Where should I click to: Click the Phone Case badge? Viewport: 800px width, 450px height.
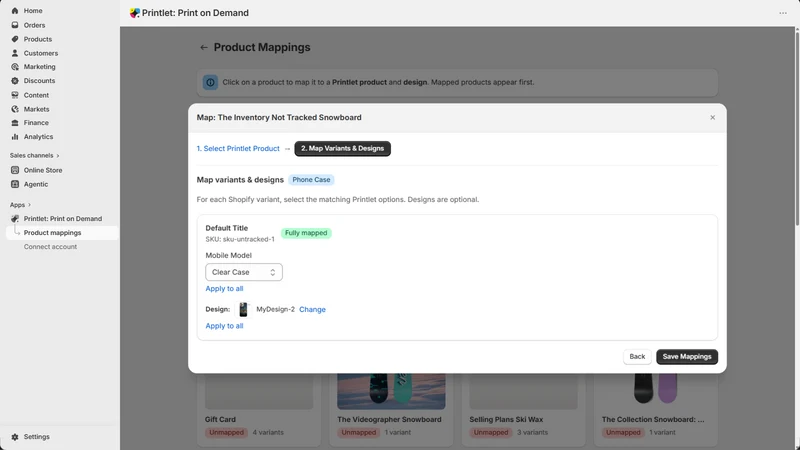tap(311, 180)
